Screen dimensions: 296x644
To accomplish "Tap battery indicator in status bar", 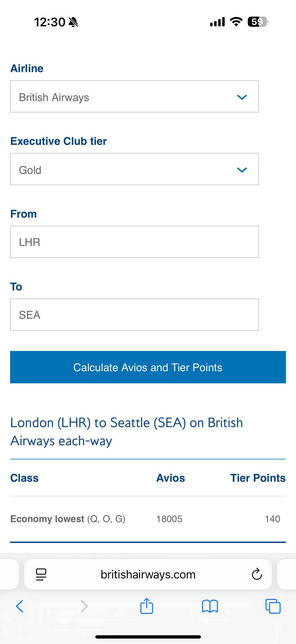I will (x=258, y=22).
